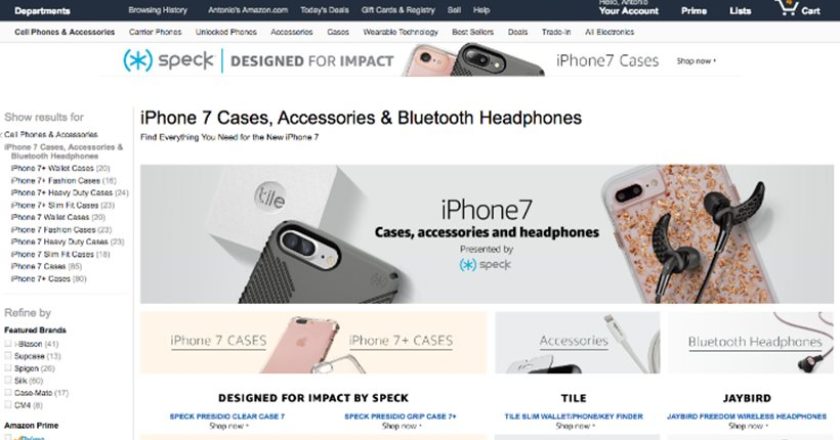Screen dimensions: 840x440
Task: Open the Accessories category tile
Action: 578,343
